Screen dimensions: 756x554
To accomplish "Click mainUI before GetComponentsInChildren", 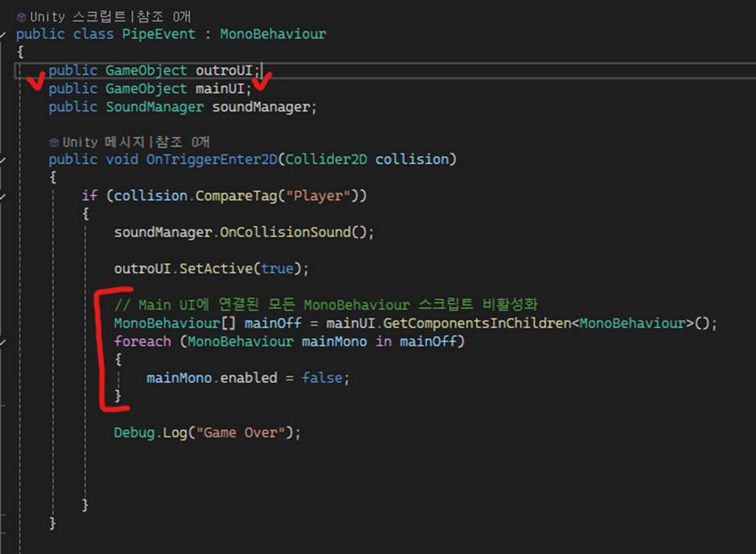I will tap(351, 323).
